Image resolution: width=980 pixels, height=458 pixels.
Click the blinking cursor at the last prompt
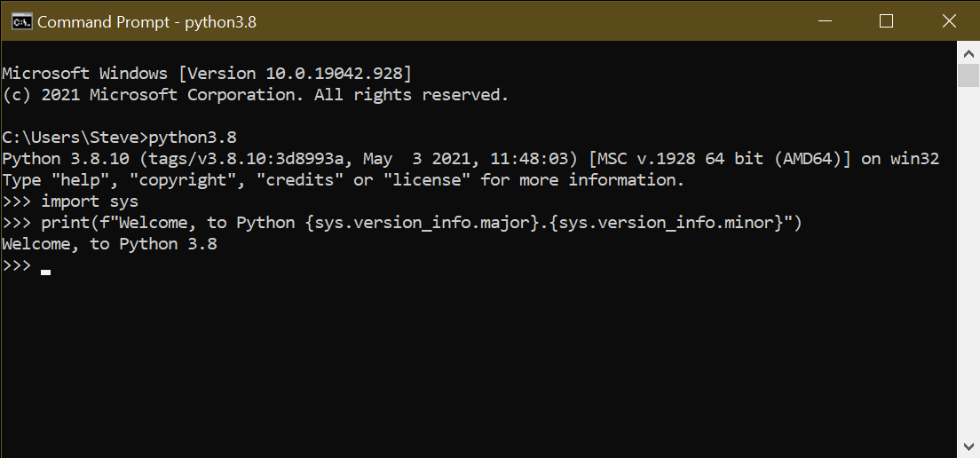pyautogui.click(x=45, y=272)
